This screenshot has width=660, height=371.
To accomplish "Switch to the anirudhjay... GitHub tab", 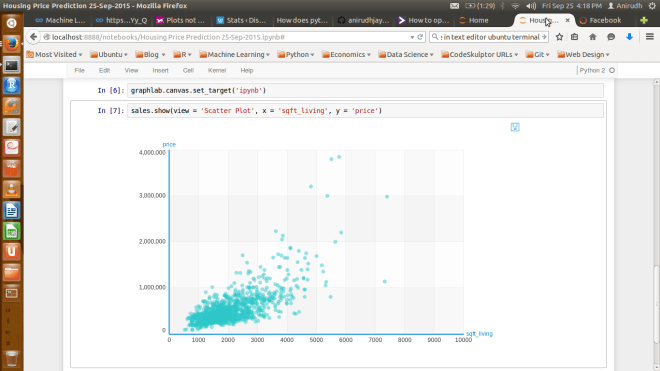I will click(x=363, y=20).
